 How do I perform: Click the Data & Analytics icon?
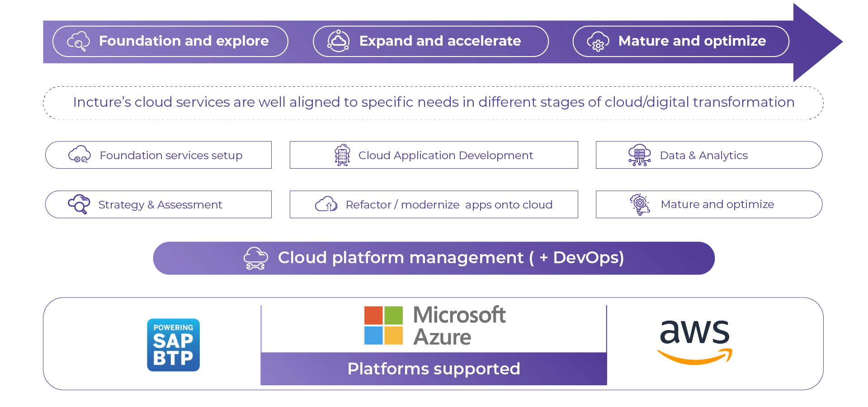click(x=638, y=155)
